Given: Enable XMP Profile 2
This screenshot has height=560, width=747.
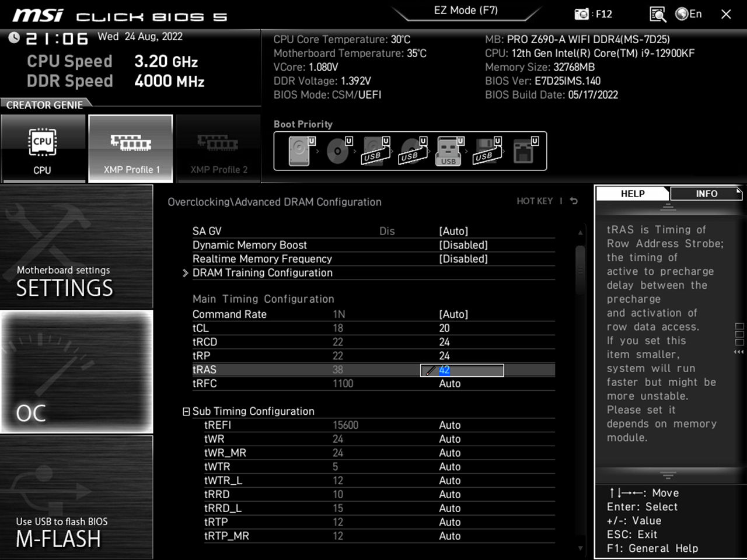Looking at the screenshot, I should pyautogui.click(x=218, y=148).
